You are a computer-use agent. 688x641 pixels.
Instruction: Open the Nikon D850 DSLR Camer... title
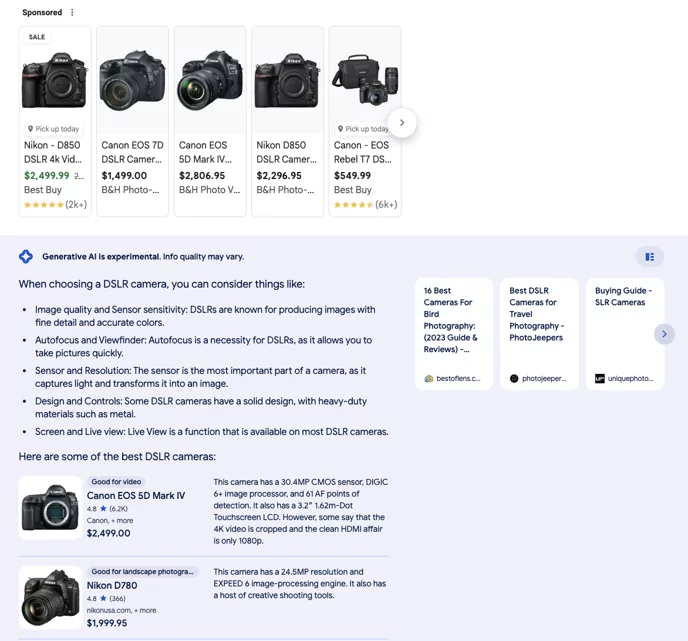coord(287,152)
